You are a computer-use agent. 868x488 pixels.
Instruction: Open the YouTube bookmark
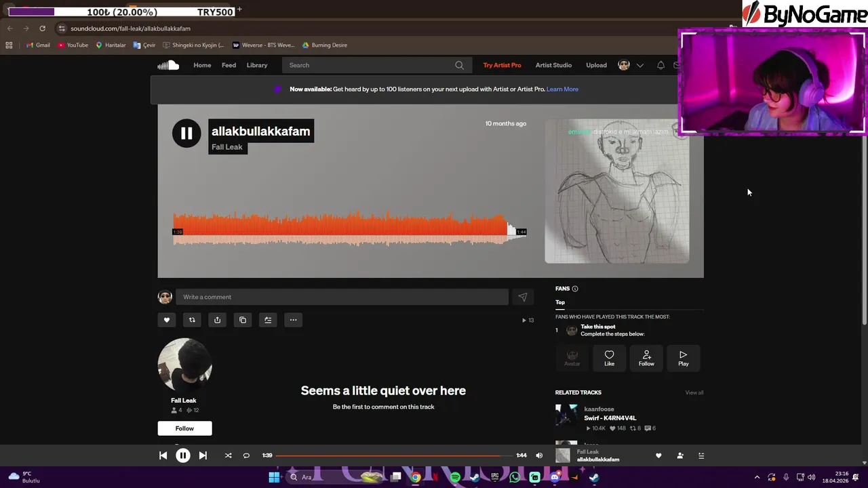pos(73,45)
